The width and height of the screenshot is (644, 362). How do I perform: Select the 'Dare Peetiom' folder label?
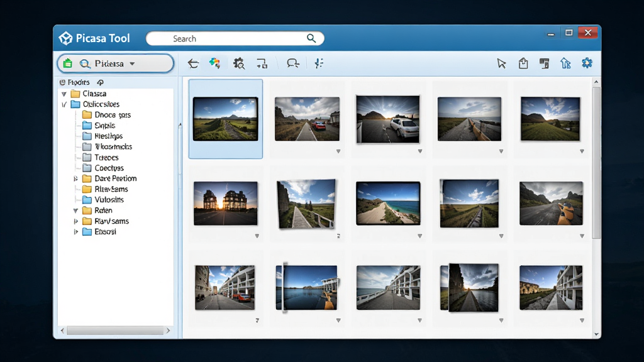click(116, 178)
